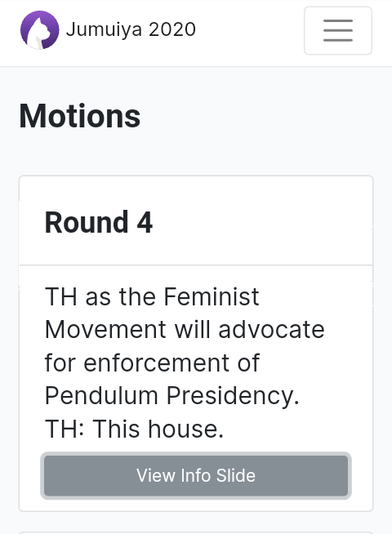
Task: Click the Jumuiya 2020 tournament title
Action: point(131,29)
